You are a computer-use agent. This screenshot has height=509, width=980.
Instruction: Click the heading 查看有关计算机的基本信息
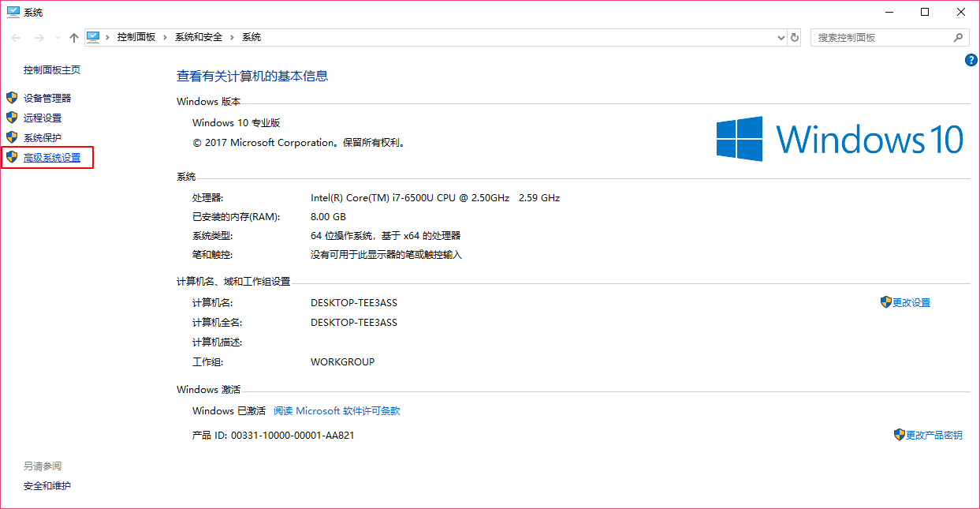click(x=252, y=77)
